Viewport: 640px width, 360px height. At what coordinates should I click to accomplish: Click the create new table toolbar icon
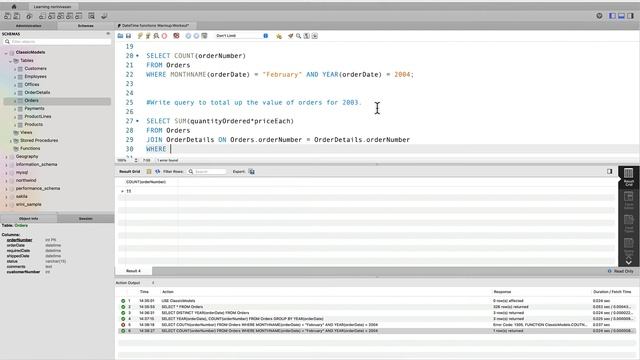click(51, 16)
